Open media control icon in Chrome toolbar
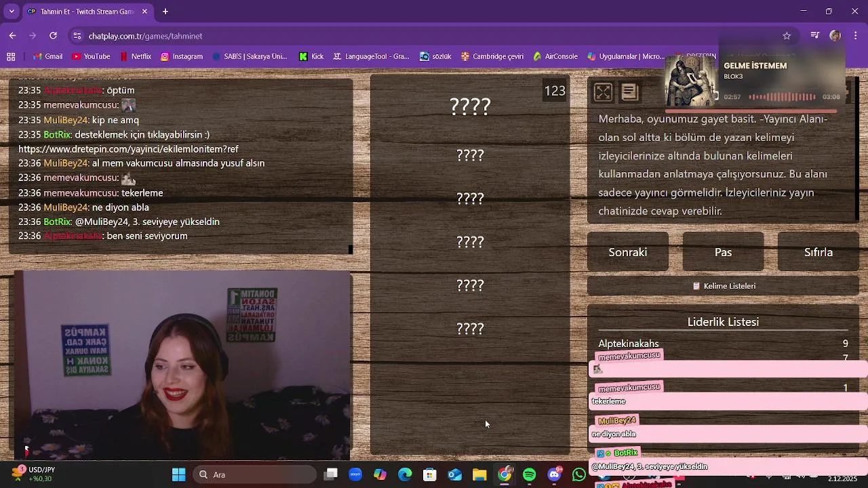868x488 pixels. tap(815, 36)
